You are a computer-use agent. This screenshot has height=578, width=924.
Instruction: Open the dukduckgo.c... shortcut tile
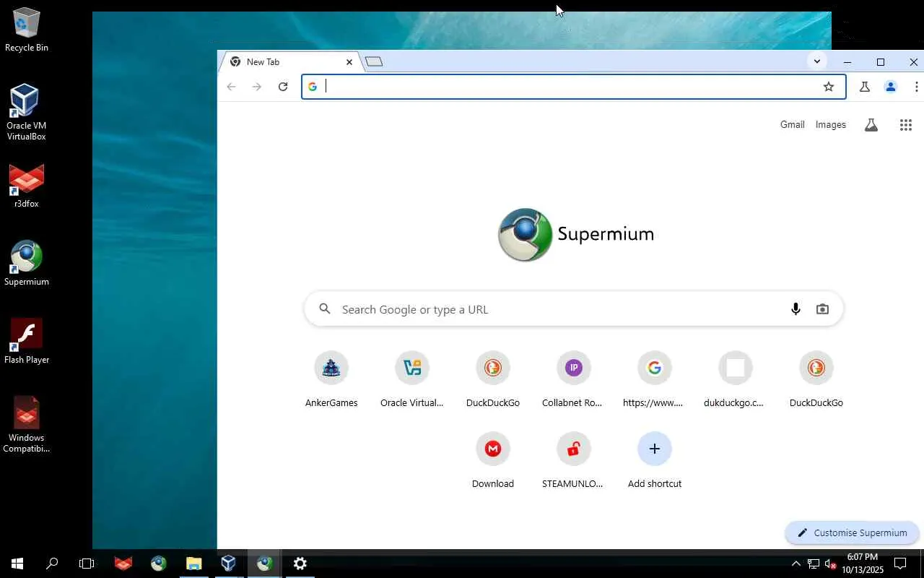coord(736,380)
